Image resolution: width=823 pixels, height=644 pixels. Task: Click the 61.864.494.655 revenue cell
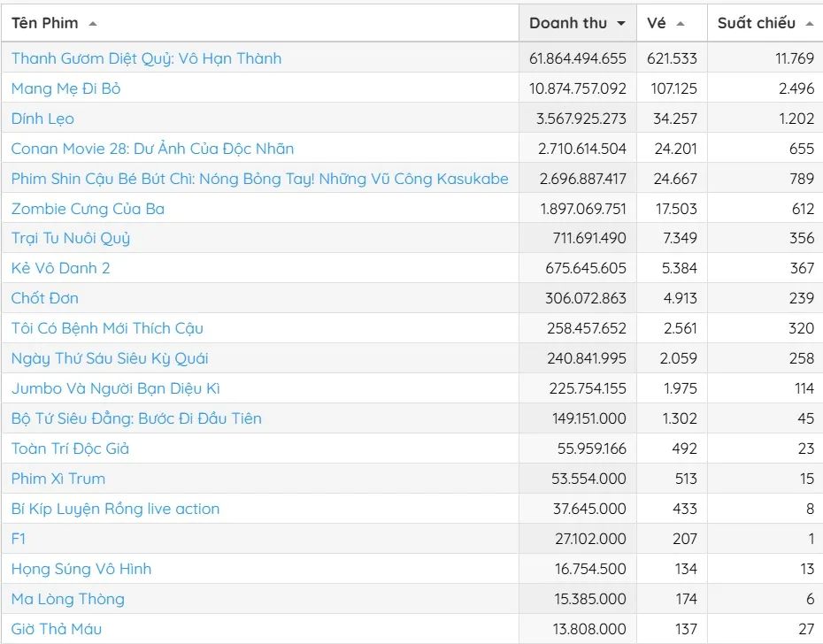click(x=577, y=58)
